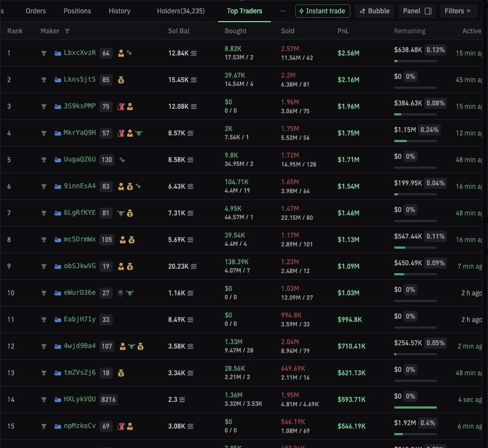Click wallet icon beside mc5DrmWx
Viewport: 488px width, 448px height.
(58, 240)
